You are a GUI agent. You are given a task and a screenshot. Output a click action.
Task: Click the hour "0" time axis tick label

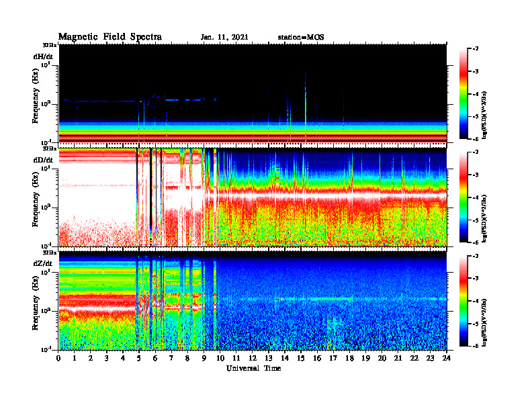[58, 359]
